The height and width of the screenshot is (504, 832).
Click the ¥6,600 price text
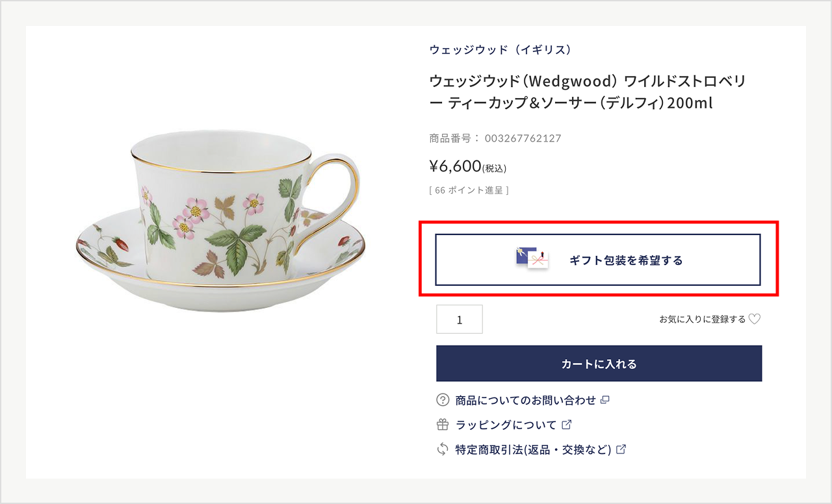(455, 166)
